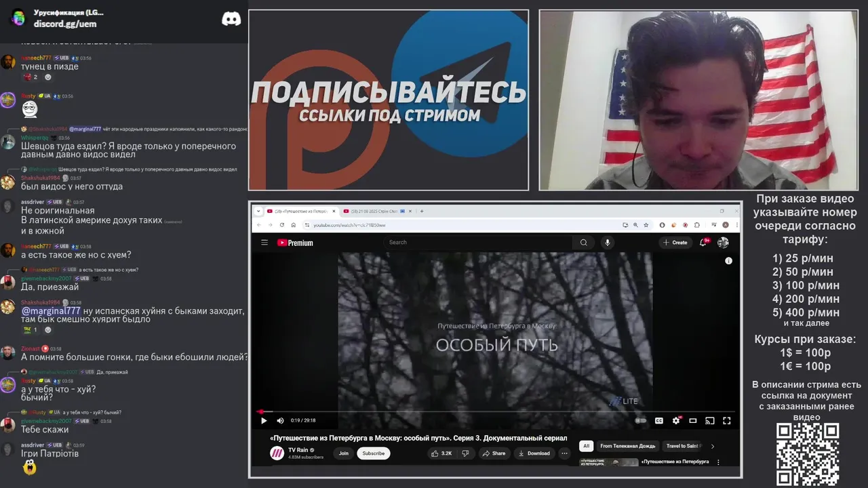Open the Create button menu
Screen dimensions: 868x488
click(x=675, y=243)
